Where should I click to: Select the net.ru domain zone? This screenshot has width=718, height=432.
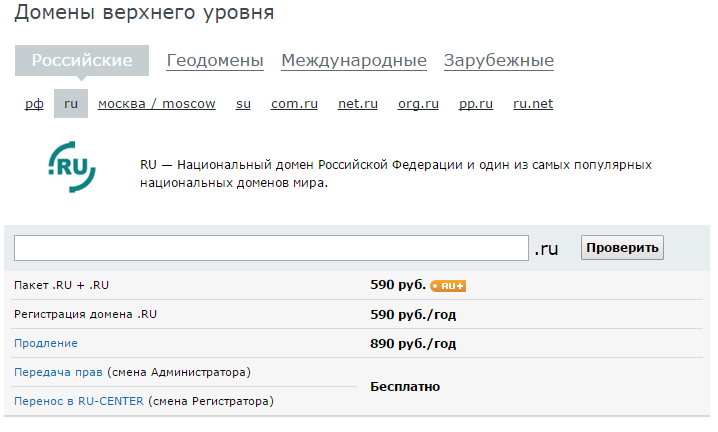pos(358,104)
